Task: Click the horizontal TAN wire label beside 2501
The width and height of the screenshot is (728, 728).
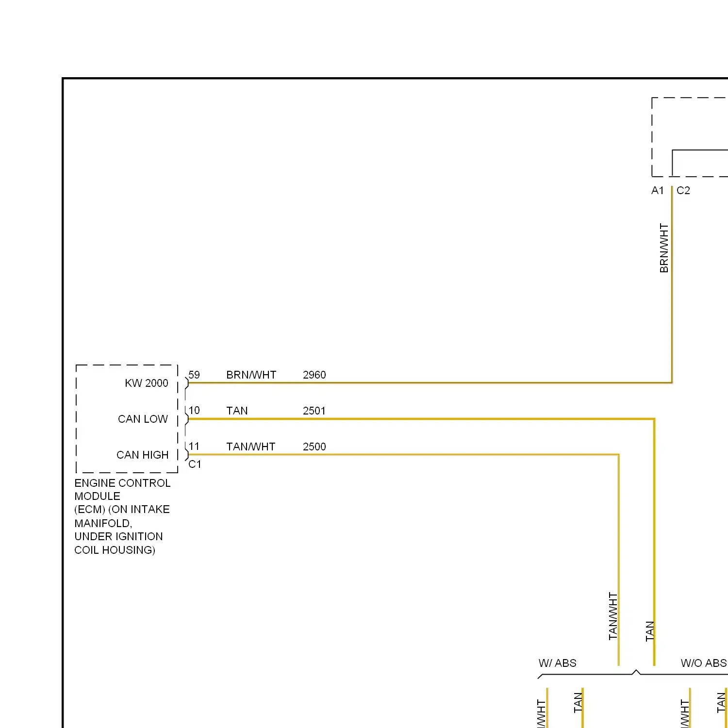Action: [x=237, y=411]
